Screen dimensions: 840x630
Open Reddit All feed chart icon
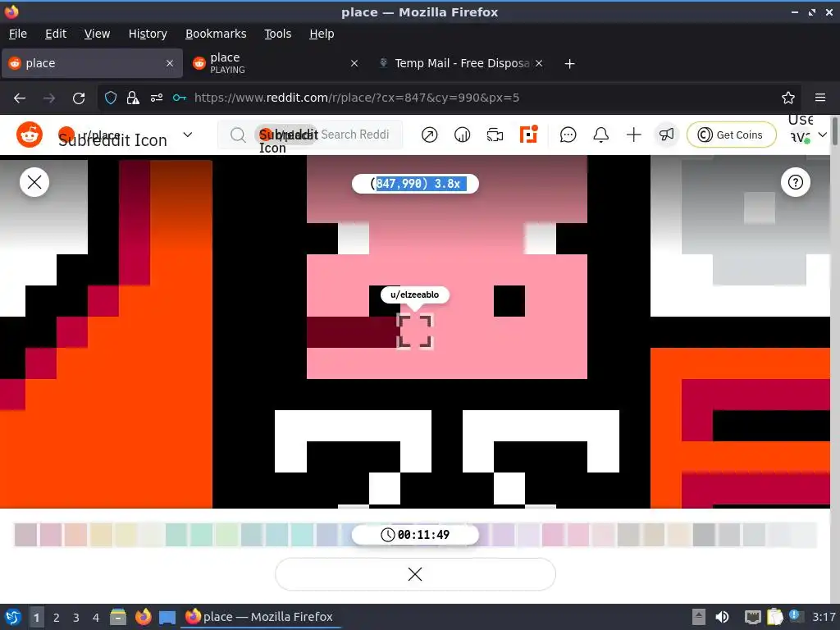462,135
